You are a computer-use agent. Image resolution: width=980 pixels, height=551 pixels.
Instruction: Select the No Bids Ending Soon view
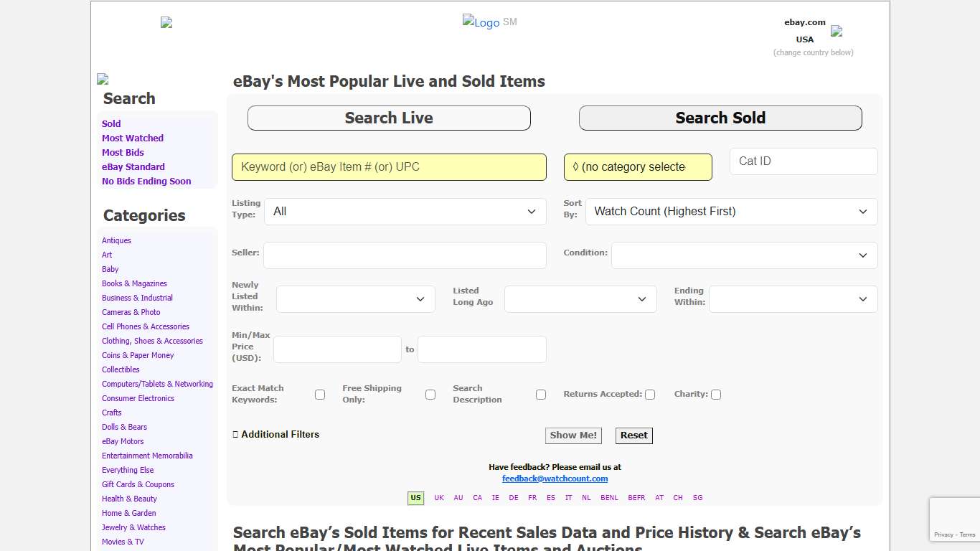tap(146, 181)
